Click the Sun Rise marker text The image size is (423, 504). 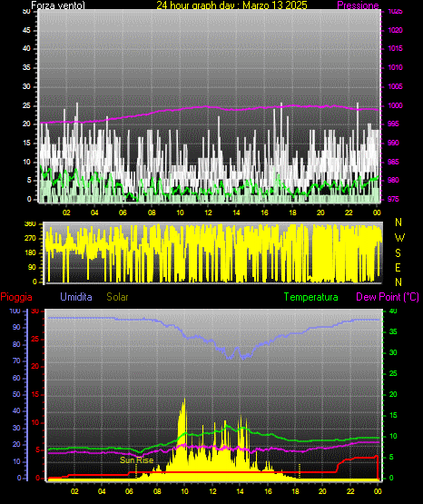(136, 460)
